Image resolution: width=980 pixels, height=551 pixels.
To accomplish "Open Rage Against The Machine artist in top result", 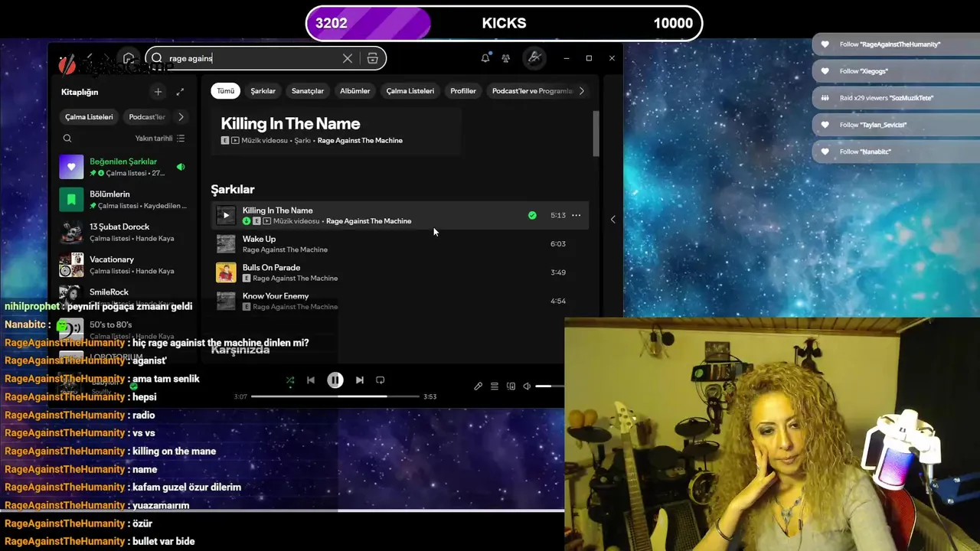I will 360,141.
